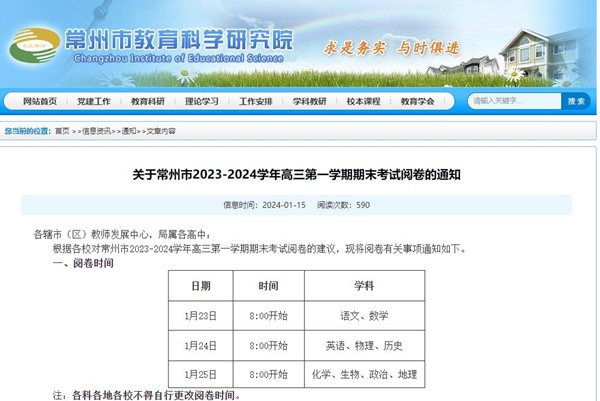The image size is (600, 401).
Task: Click the 时间 table header
Action: pyautogui.click(x=269, y=286)
